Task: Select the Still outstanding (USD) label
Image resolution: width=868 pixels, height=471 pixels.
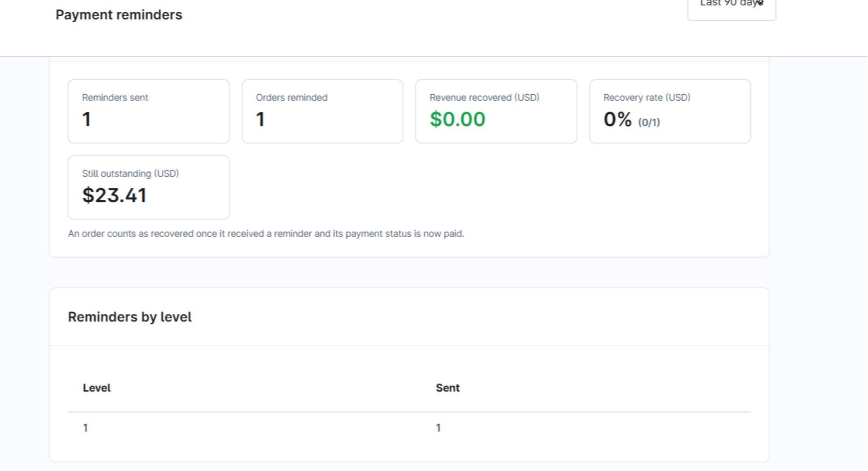Action: (x=130, y=174)
